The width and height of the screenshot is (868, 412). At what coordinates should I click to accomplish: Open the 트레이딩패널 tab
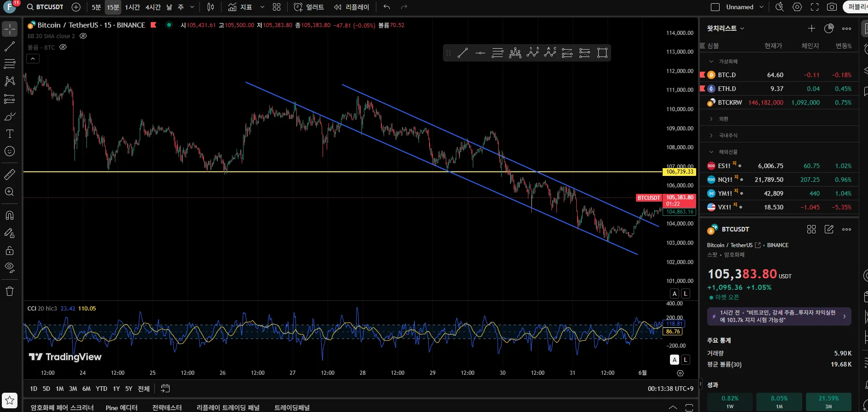coord(292,407)
